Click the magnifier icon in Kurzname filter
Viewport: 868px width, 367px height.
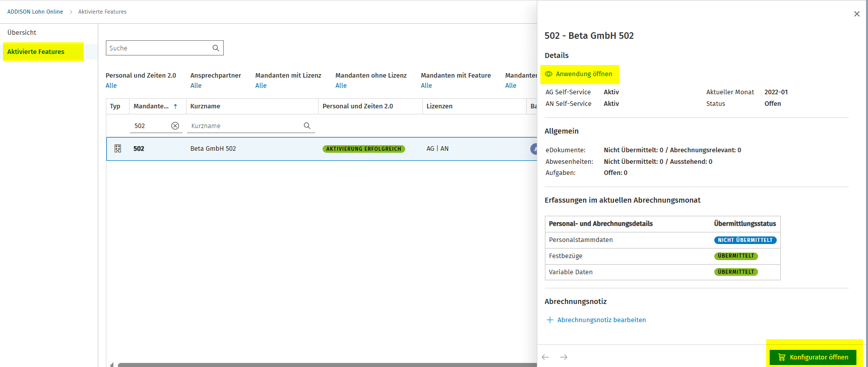coord(307,126)
